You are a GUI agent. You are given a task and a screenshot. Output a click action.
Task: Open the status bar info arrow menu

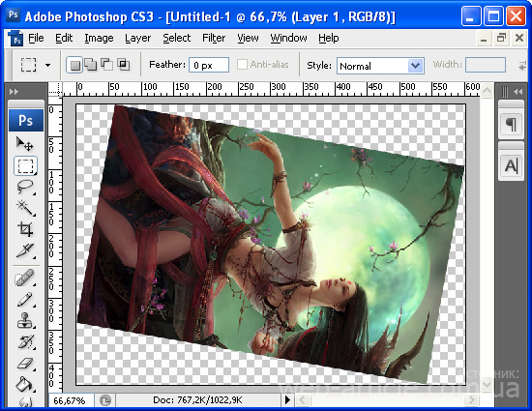287,400
